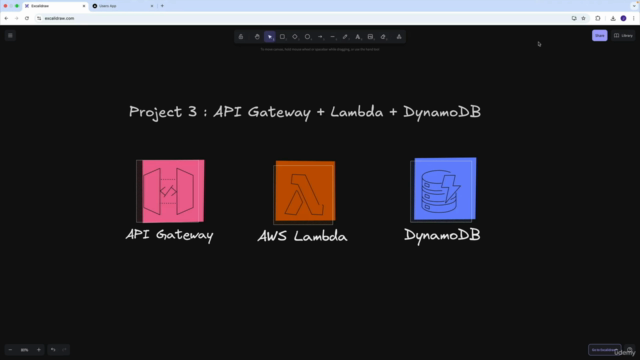Select the pink API Gateway icon image
This screenshot has height=360, width=640.
click(170, 191)
